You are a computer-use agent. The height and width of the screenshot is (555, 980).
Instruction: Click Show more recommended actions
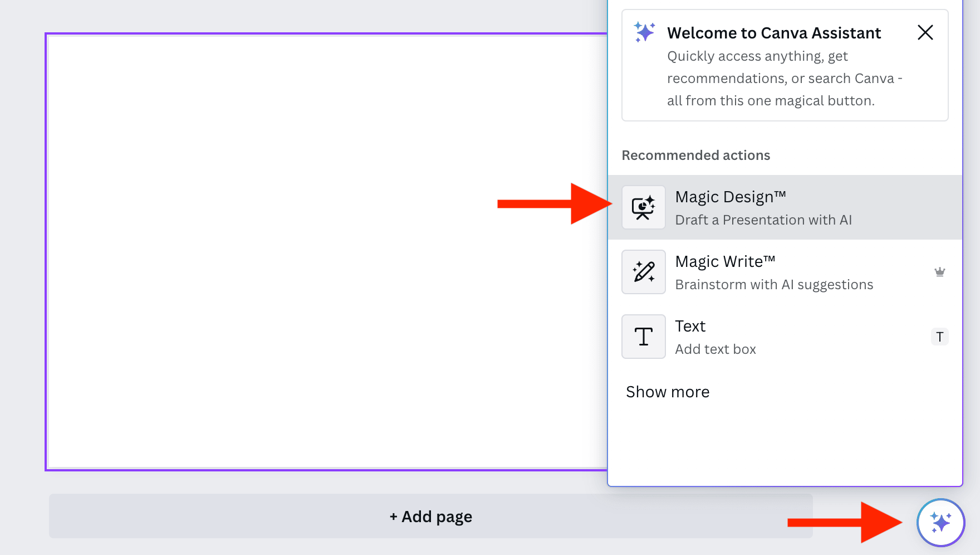coord(668,392)
